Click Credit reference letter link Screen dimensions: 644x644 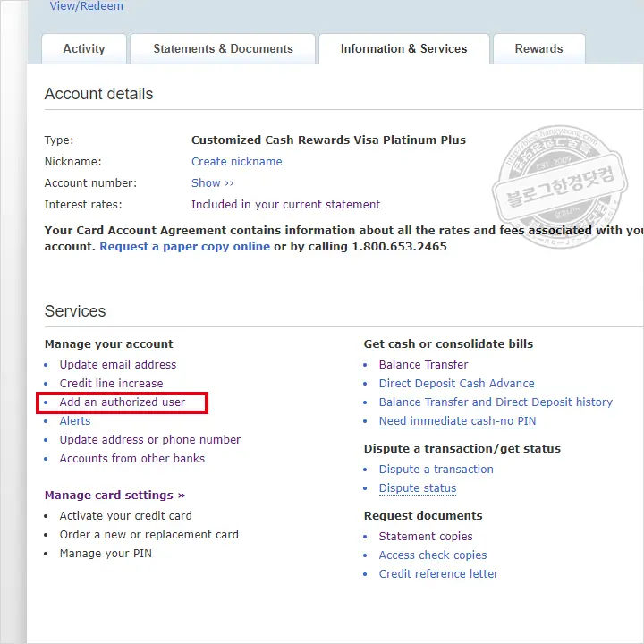click(438, 574)
